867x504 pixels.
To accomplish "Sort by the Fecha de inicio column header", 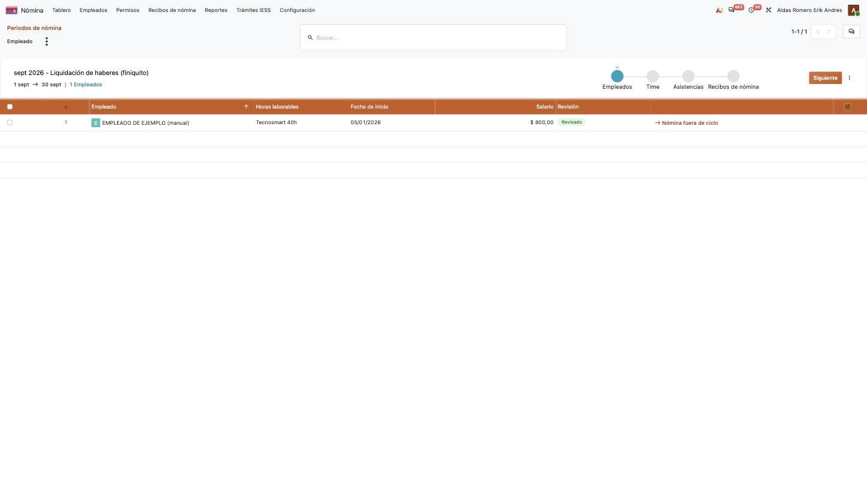I will 370,107.
